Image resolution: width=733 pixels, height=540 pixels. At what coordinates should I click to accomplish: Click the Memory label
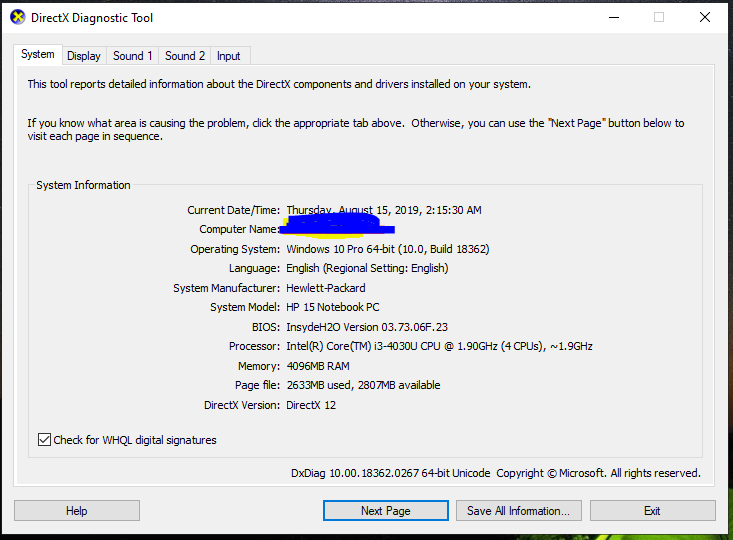(x=259, y=366)
